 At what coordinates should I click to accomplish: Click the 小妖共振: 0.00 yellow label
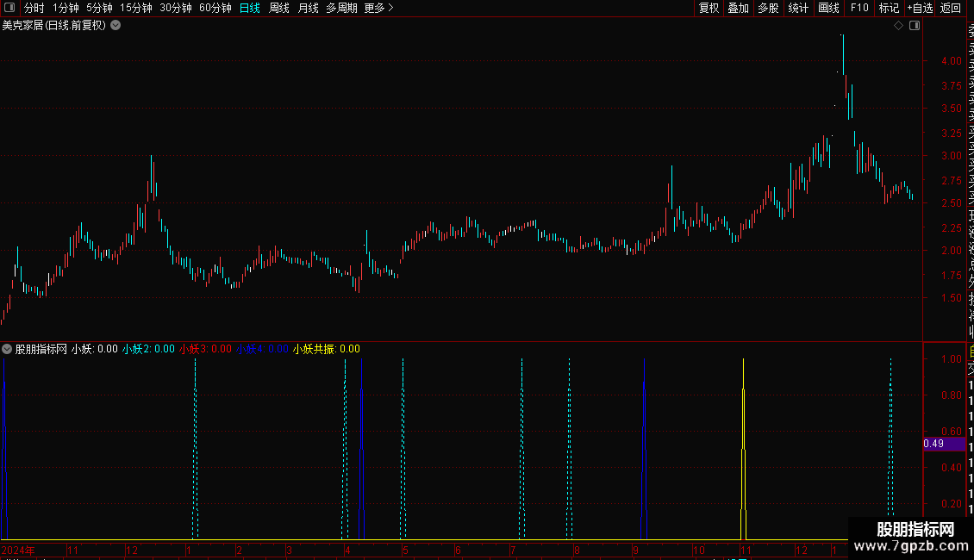326,349
